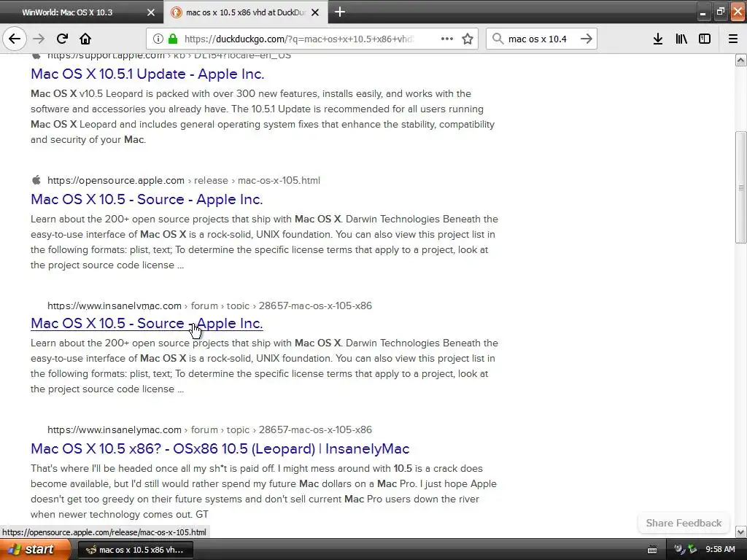Click the 9:58 AM taskbar clock
Image resolution: width=747 pixels, height=560 pixels.
pos(720,549)
